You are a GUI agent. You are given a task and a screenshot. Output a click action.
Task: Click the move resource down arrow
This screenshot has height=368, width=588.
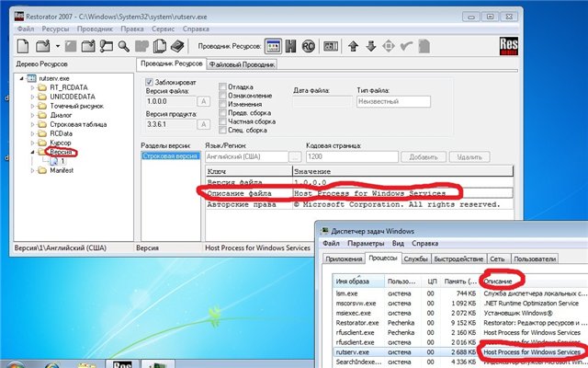pyautogui.click(x=371, y=46)
